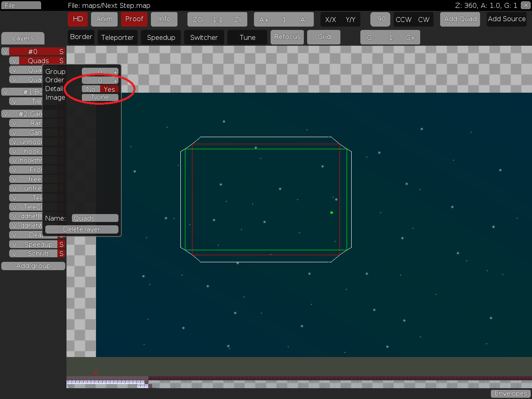Click the layer Name field Quads
The image size is (532, 399).
pyautogui.click(x=95, y=218)
